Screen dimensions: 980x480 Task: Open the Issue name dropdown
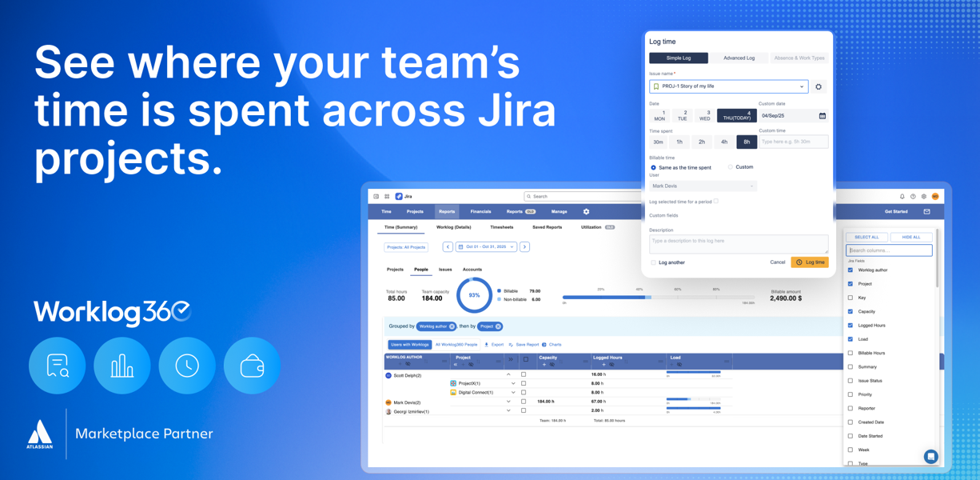tap(728, 86)
